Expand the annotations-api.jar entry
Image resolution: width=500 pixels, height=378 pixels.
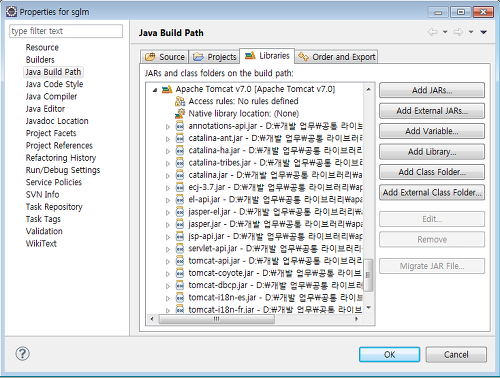point(168,127)
